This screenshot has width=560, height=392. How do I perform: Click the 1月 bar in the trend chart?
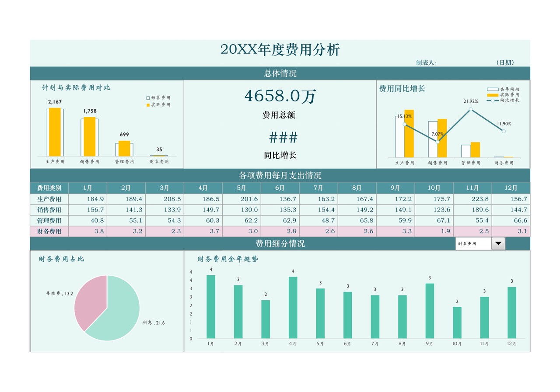[x=210, y=306]
